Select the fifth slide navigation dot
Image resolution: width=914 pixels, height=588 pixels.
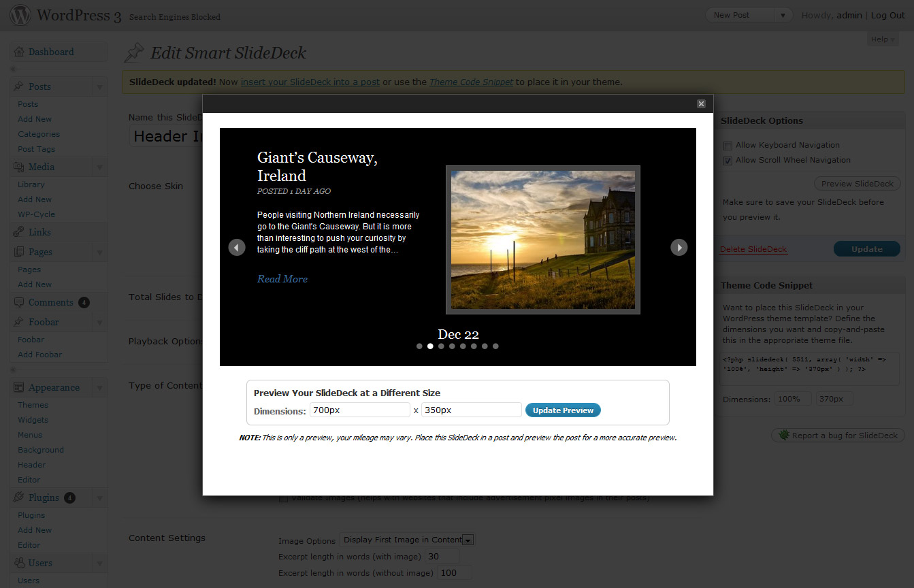(463, 346)
